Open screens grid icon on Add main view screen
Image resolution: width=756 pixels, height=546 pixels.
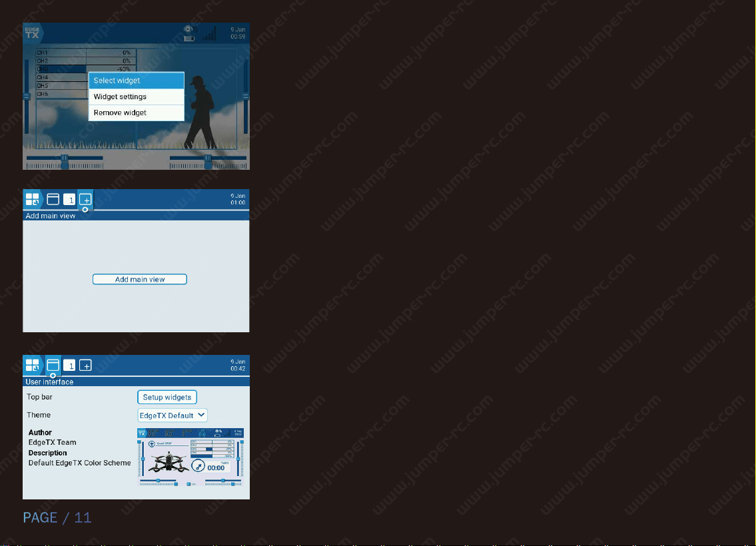[32, 200]
